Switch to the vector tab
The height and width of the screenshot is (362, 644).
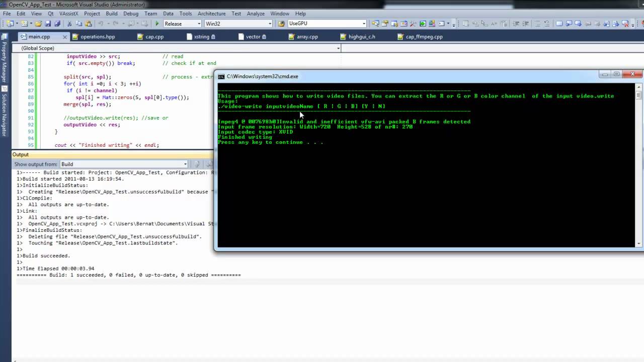pos(253,37)
